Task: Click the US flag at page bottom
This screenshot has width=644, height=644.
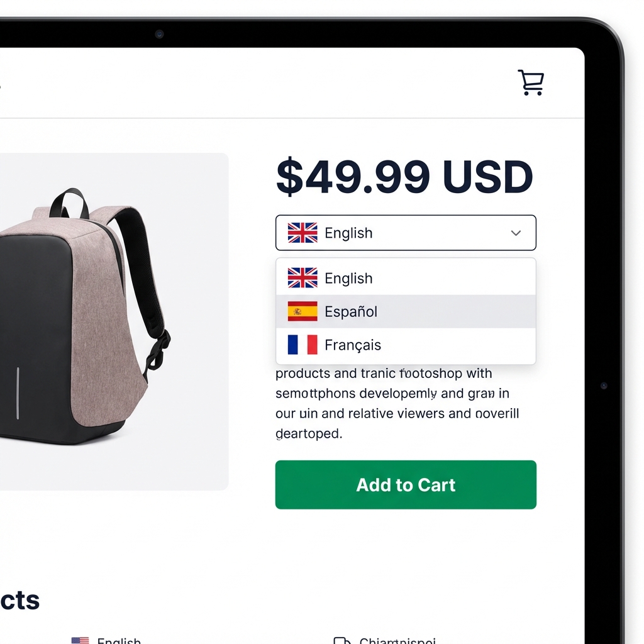Action: pos(80,640)
